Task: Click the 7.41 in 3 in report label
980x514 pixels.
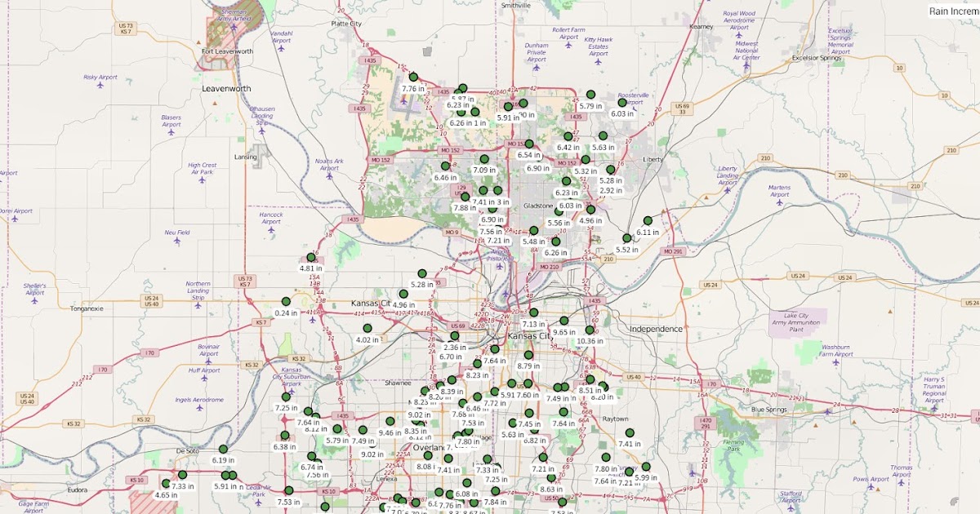Action: 491,202
